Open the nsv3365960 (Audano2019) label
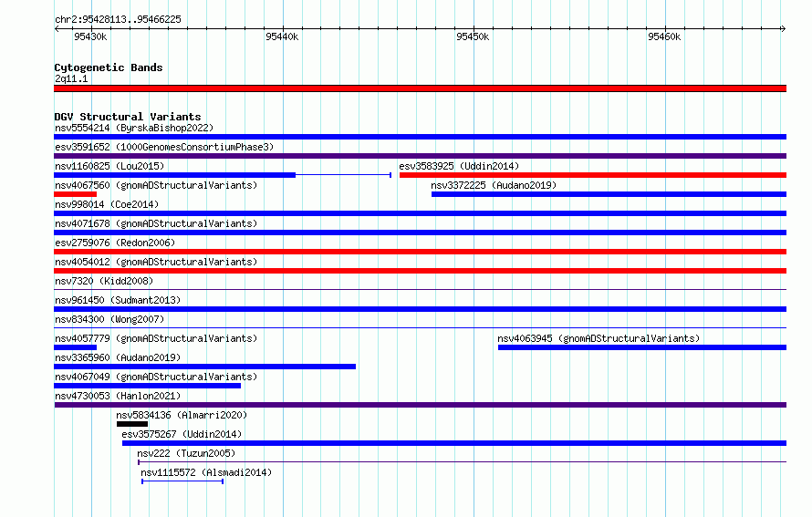812x517 pixels. [x=118, y=357]
